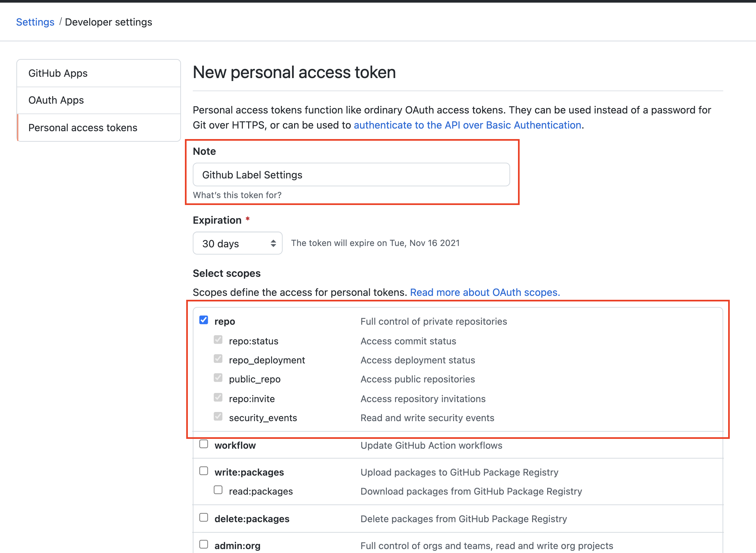756x553 pixels.
Task: Select Personal access tokens sidebar item
Action: (x=83, y=128)
